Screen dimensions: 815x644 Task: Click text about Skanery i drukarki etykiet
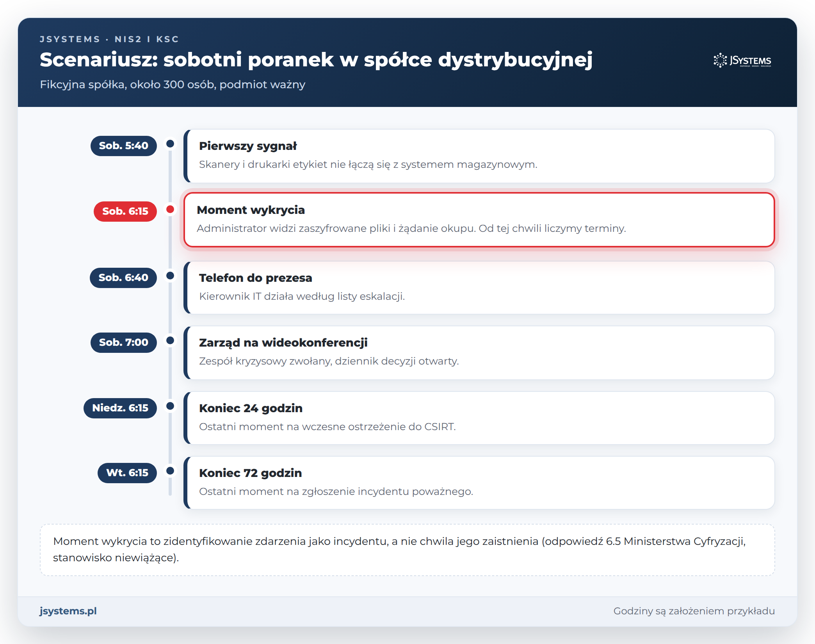368,165
